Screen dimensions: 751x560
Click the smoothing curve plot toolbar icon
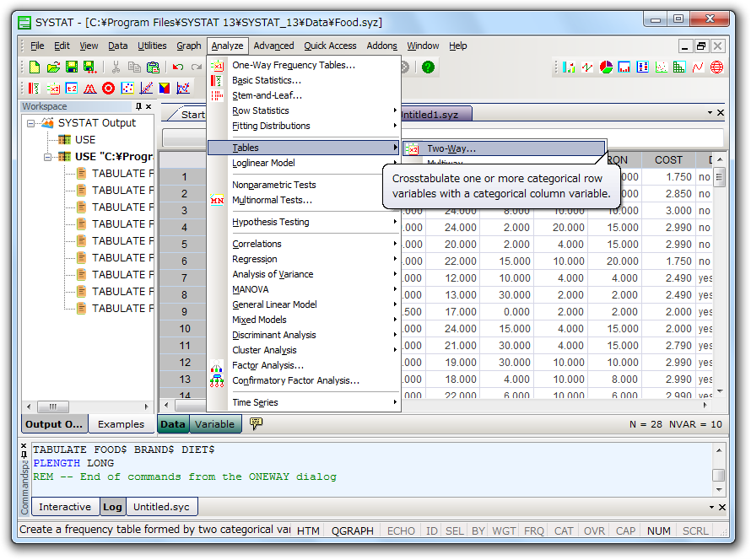point(183,88)
